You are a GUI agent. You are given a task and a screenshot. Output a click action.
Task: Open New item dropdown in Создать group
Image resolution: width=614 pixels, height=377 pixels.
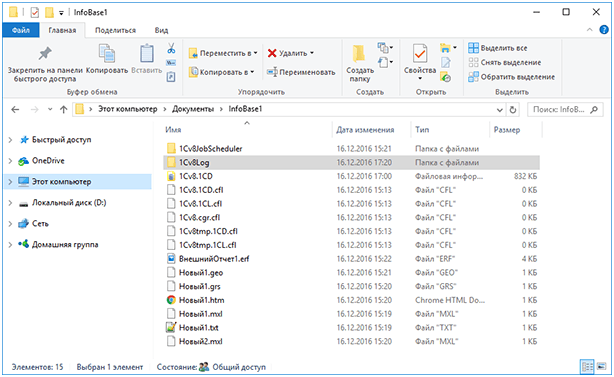(385, 48)
